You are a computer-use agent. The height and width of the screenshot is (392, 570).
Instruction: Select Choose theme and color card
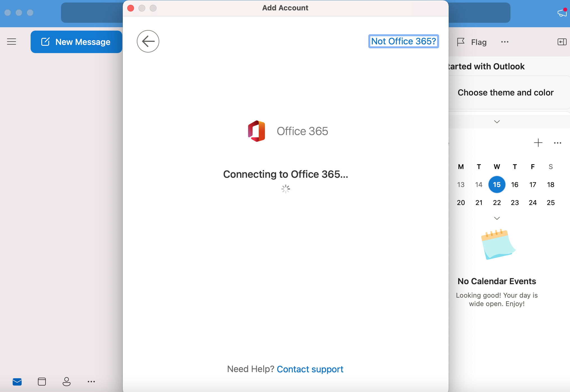click(505, 92)
